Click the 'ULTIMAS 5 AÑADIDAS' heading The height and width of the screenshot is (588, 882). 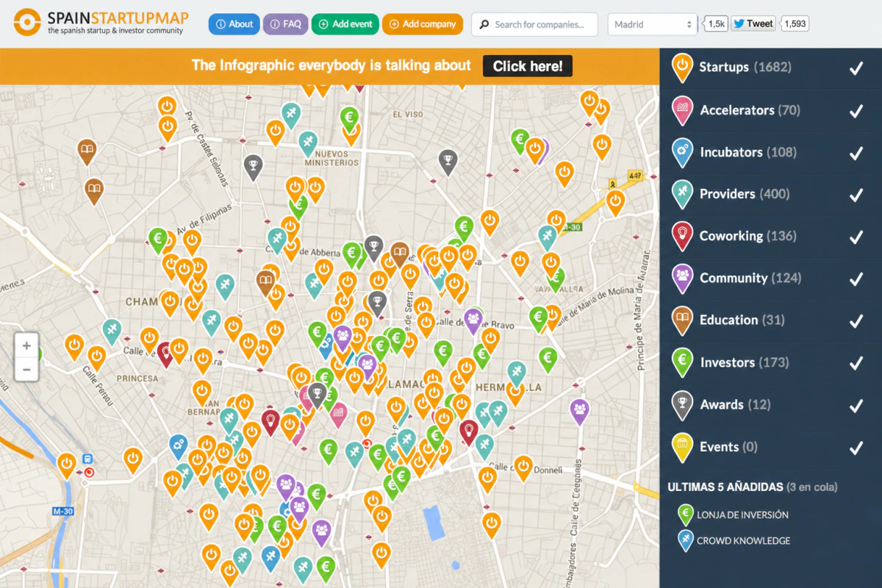[725, 487]
